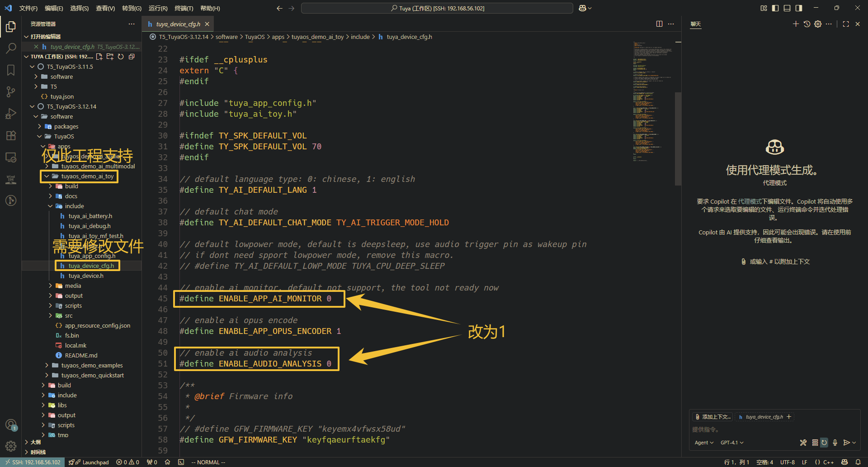Open Source Control view in activity bar
The width and height of the screenshot is (868, 467).
tap(11, 91)
